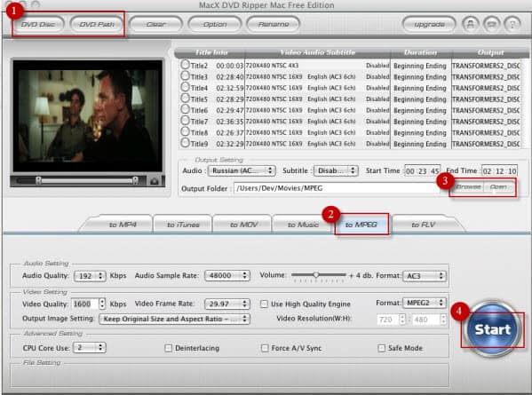Expand the Output Image Setting dropdown

pyautogui.click(x=174, y=319)
